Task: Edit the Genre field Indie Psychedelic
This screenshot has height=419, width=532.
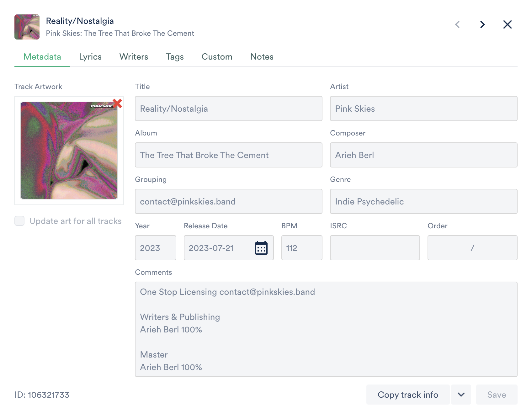Action: [x=423, y=201]
